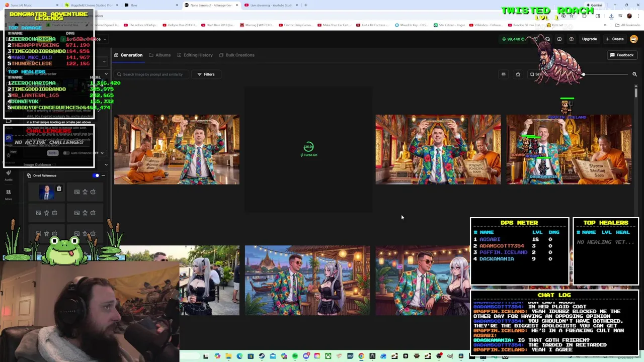The image size is (644, 362).
Task: Click the Undo button
Action: click(x=52, y=153)
